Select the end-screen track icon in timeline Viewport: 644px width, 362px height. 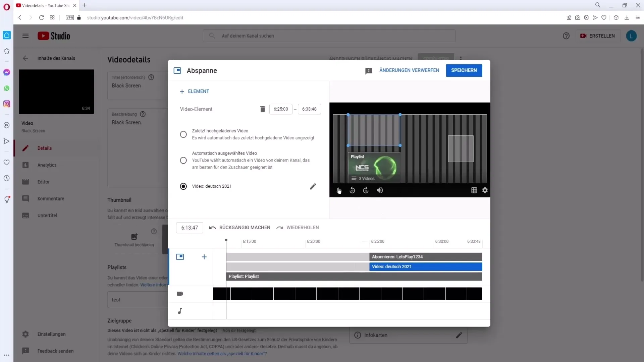pos(180,257)
